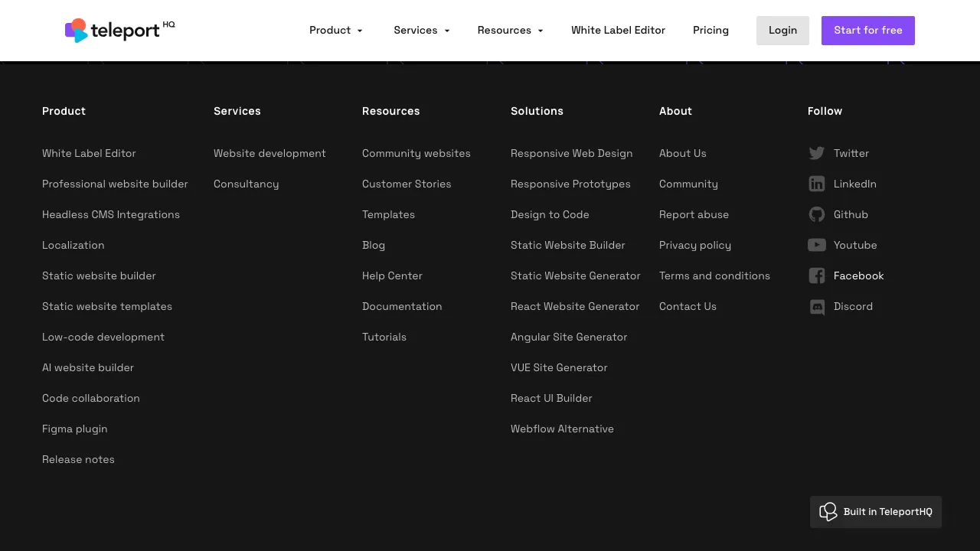Go to Privacy policy page
This screenshot has height=551, width=980.
(x=694, y=245)
